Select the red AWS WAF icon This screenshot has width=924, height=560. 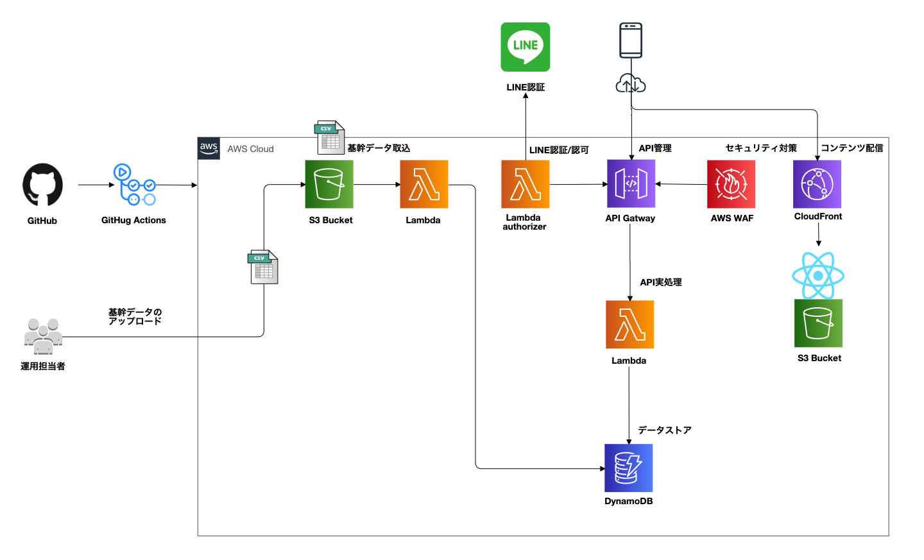[x=731, y=185]
